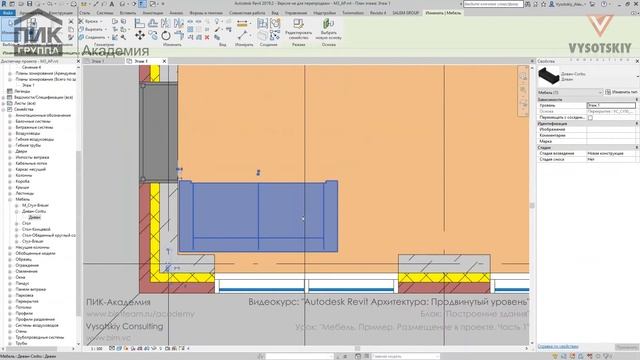Close the Project Browser panel

pyautogui.click(x=78, y=61)
